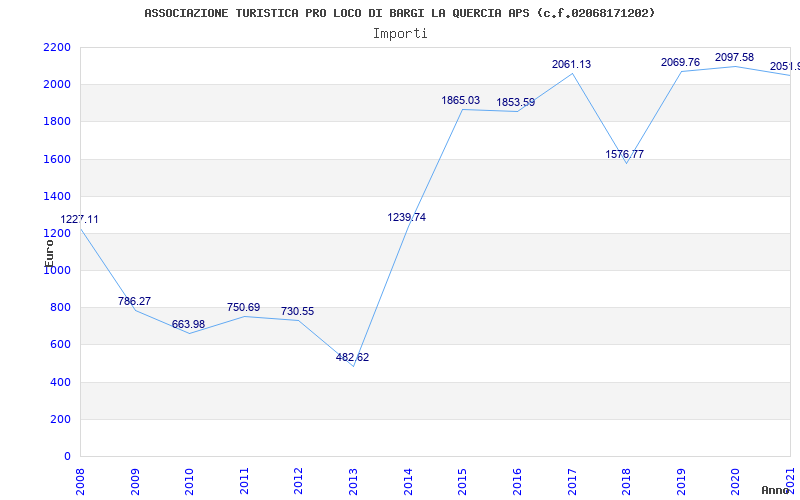Screen dimensions: 800x500
Task: Click the data label 786.27
Action: coord(134,301)
